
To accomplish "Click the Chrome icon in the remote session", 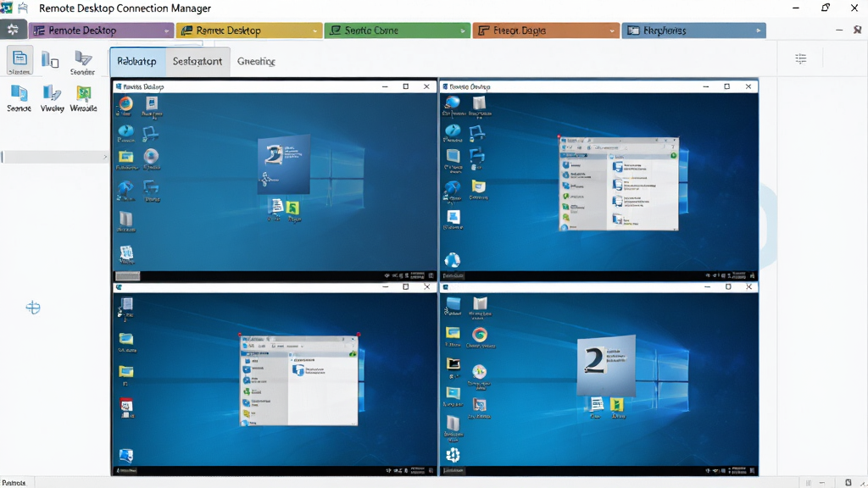I will (x=480, y=335).
